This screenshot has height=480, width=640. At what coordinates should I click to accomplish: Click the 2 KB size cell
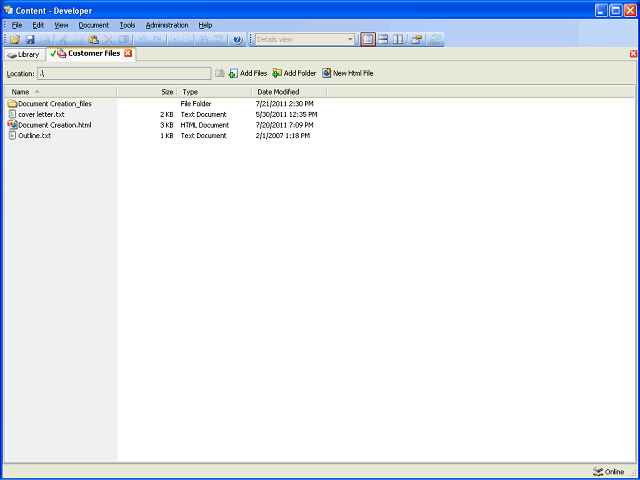167,114
